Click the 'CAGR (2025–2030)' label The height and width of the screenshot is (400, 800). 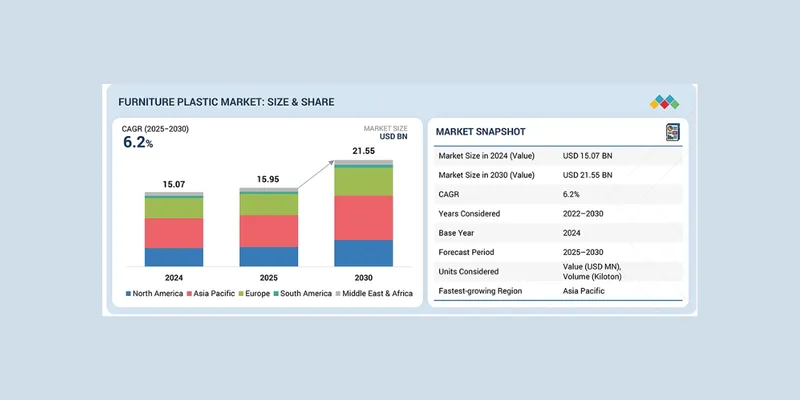point(155,129)
